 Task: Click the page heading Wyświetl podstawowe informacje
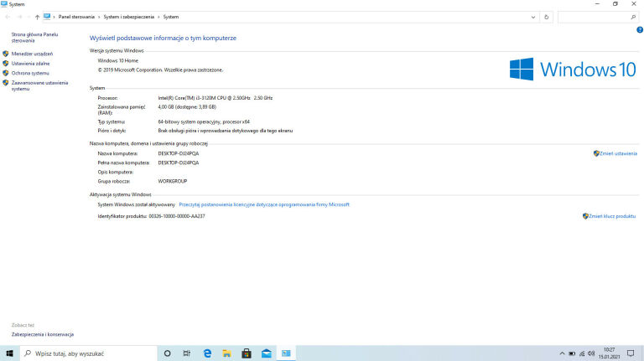click(163, 38)
